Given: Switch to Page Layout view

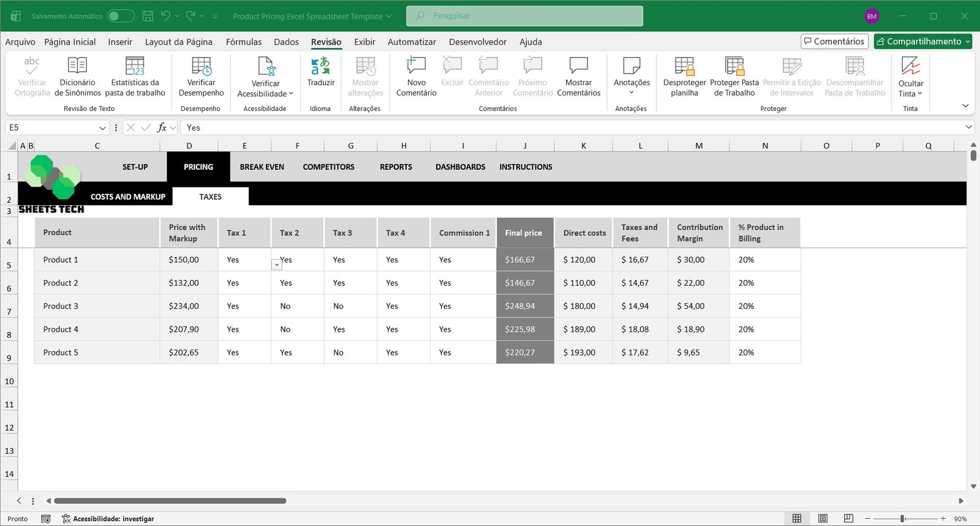Looking at the screenshot, I should click(823, 519).
